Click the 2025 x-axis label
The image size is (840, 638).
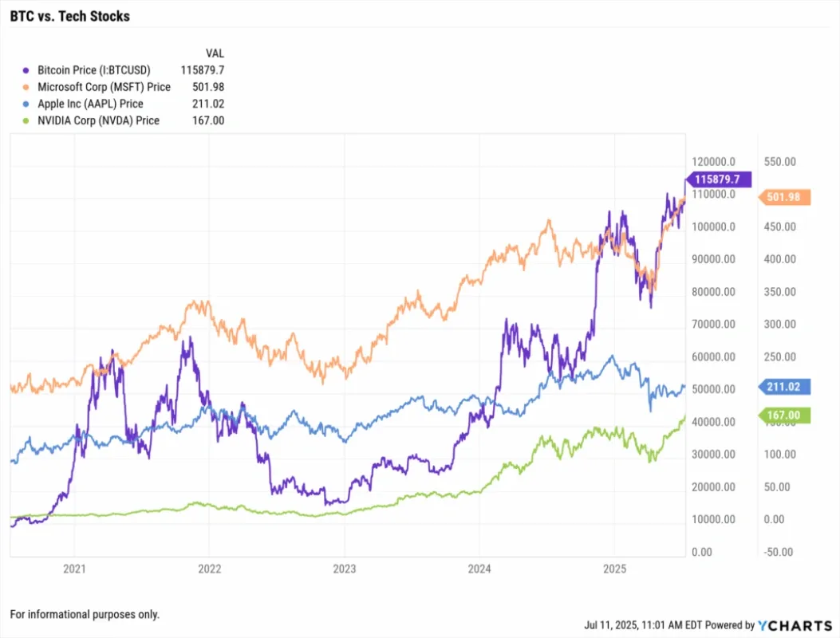click(614, 569)
